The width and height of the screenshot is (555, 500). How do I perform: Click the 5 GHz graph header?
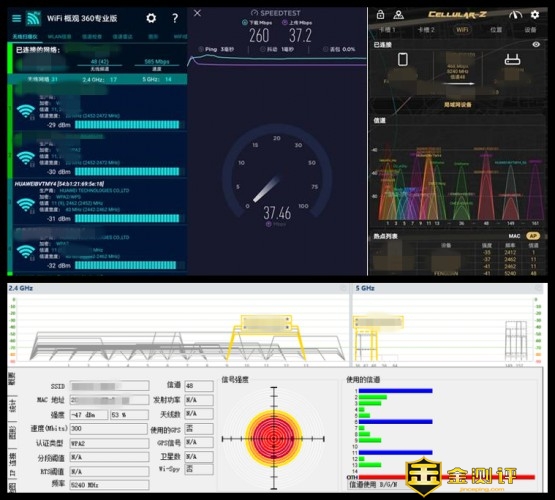tap(365, 288)
